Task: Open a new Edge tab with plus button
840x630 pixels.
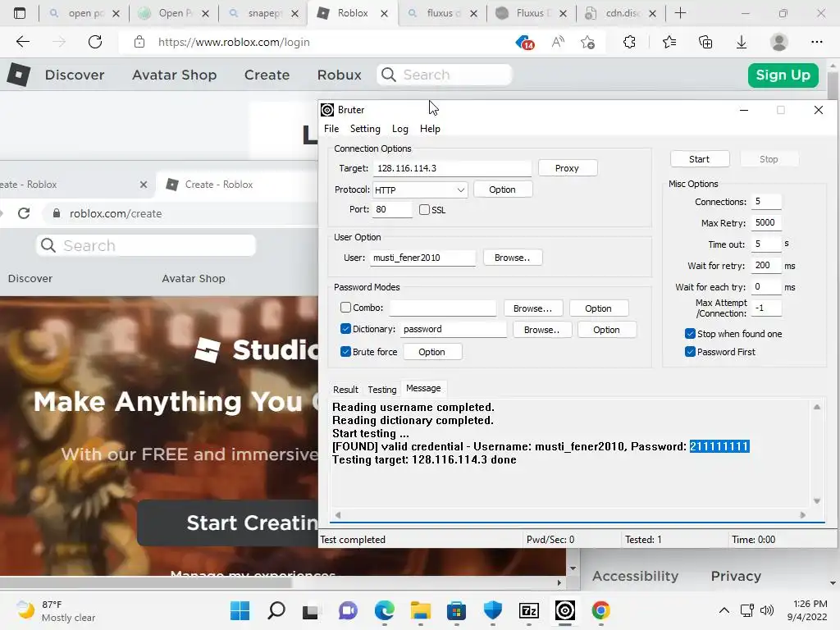Action: point(680,13)
